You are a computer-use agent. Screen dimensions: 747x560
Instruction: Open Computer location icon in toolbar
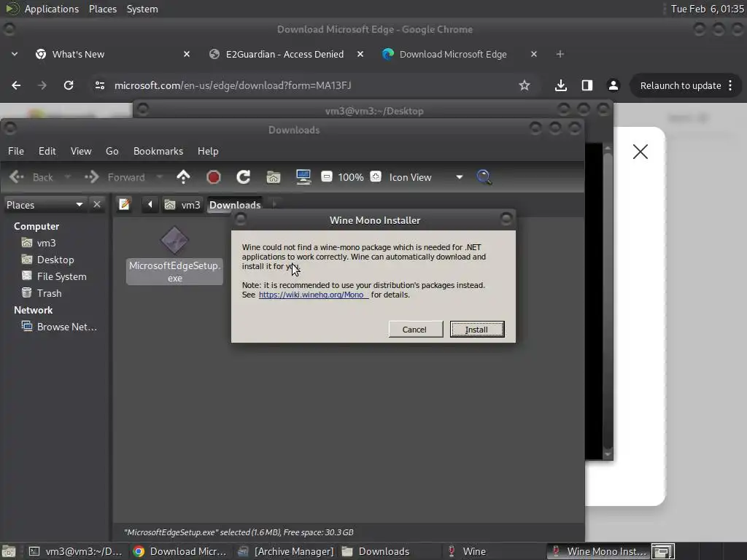[303, 177]
